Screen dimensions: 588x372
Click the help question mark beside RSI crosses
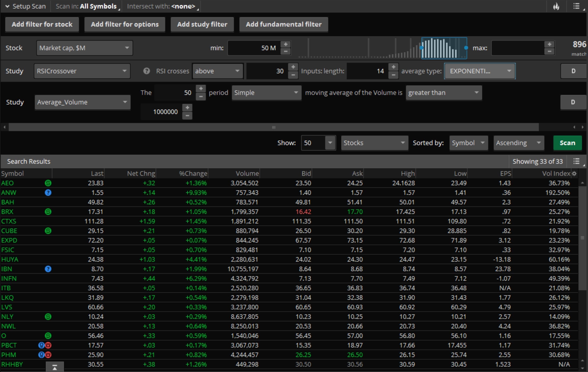[146, 71]
